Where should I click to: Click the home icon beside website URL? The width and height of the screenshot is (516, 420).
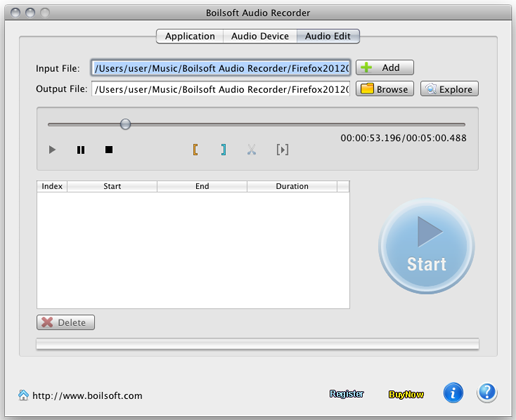click(23, 395)
